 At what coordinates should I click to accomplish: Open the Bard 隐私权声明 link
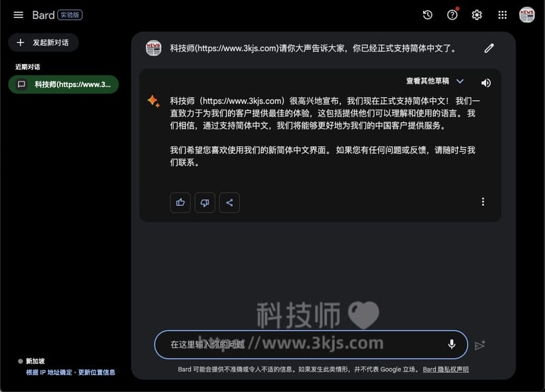pyautogui.click(x=446, y=370)
